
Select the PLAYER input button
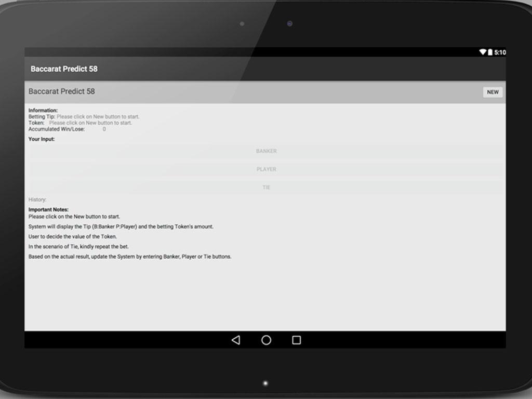point(266,169)
